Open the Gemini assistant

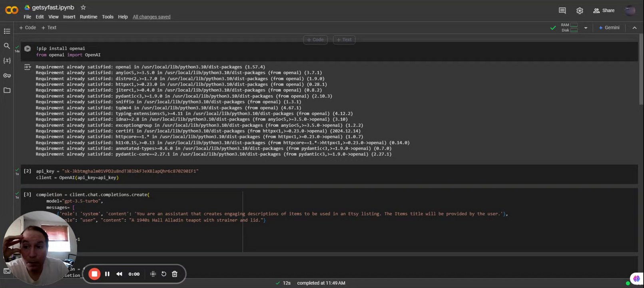(x=609, y=28)
